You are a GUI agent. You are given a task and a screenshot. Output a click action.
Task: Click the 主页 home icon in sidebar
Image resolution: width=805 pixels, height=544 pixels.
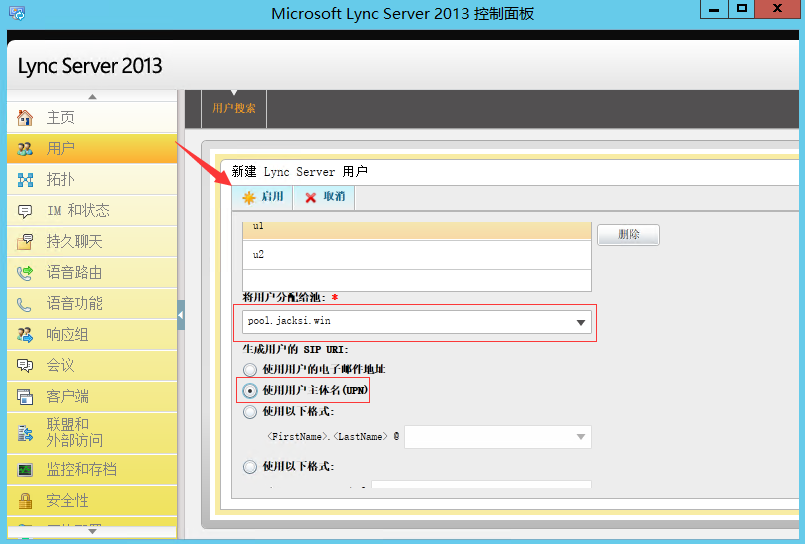[25, 118]
